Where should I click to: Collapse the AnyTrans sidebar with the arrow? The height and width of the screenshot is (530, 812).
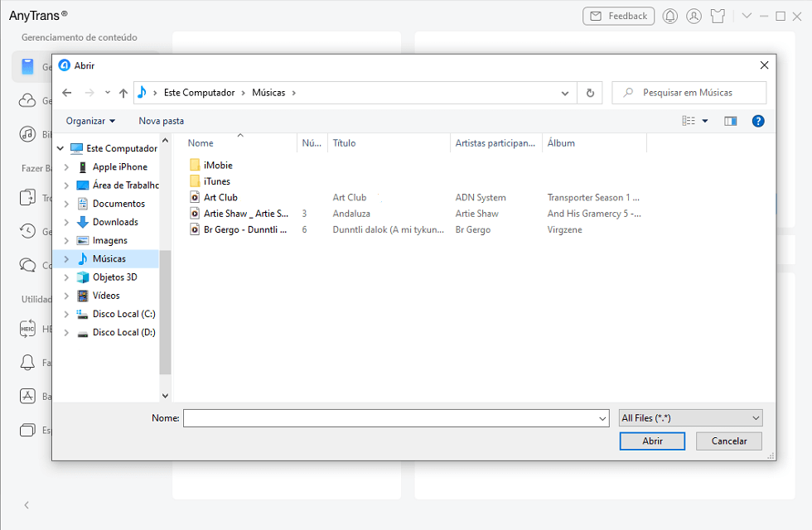click(x=27, y=505)
